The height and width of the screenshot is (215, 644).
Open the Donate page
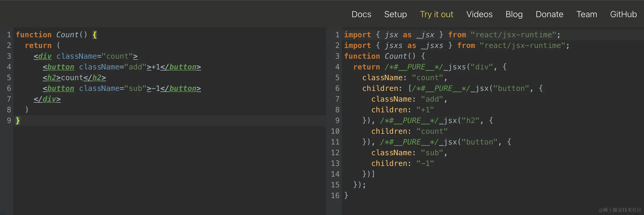(550, 14)
